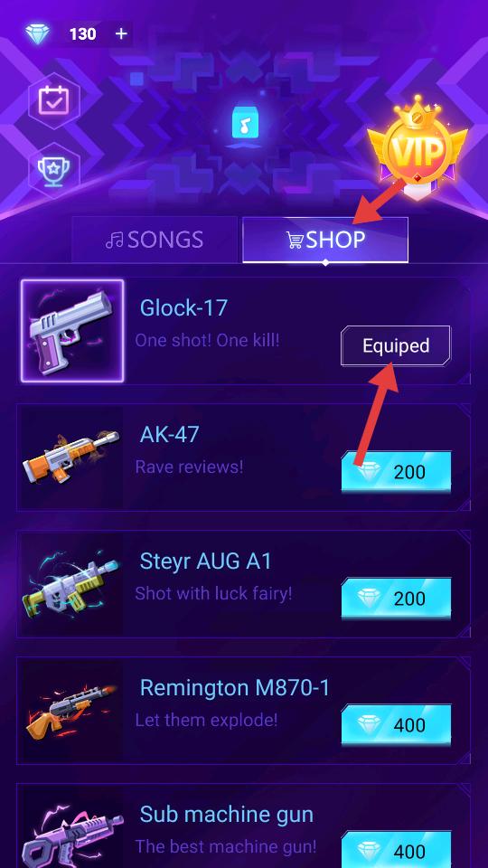Select the Remington M870-1 item title

[x=235, y=688]
